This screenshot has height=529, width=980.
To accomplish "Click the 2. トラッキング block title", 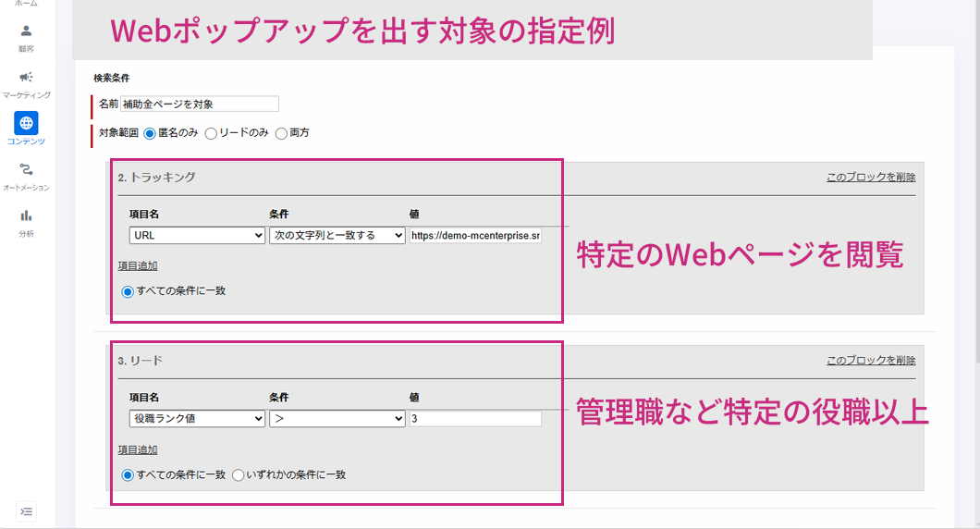I will click(156, 177).
